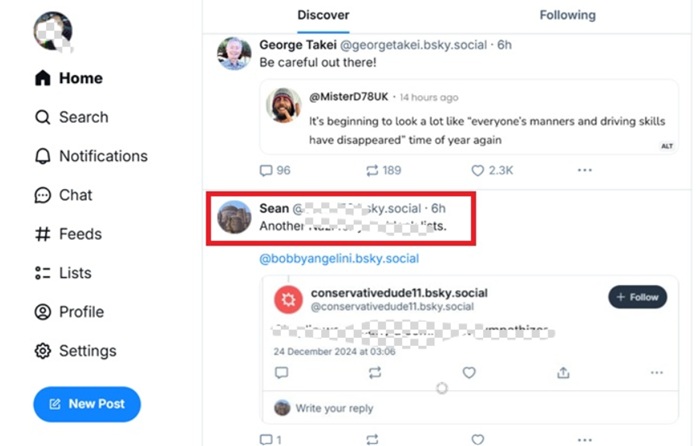Screen dimensions: 700x446
Task: Open more options on George Takei's post
Action: [585, 170]
